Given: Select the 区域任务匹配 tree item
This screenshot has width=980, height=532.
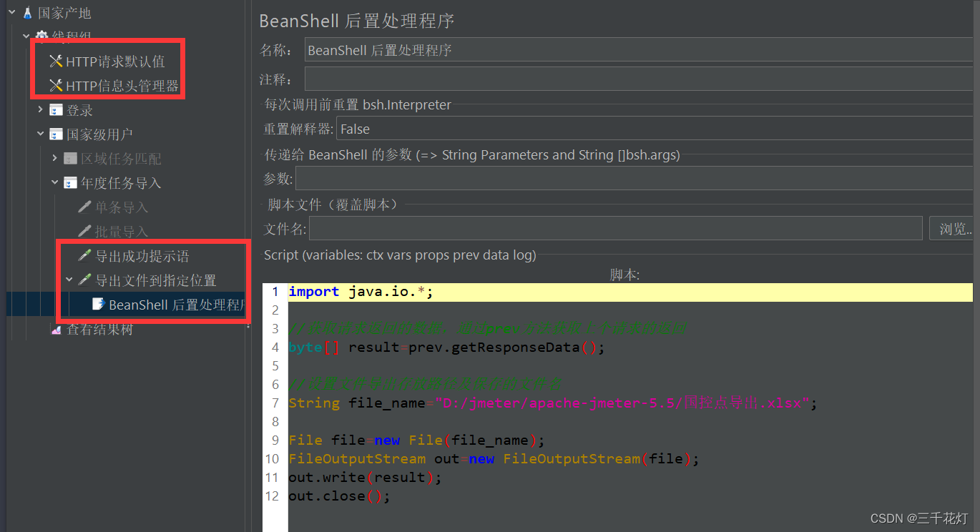Looking at the screenshot, I should pos(121,159).
